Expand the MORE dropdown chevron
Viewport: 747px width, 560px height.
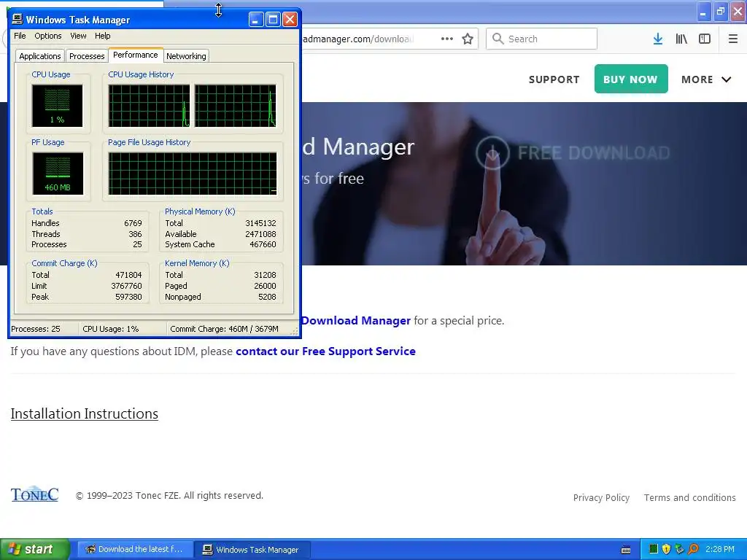(726, 79)
